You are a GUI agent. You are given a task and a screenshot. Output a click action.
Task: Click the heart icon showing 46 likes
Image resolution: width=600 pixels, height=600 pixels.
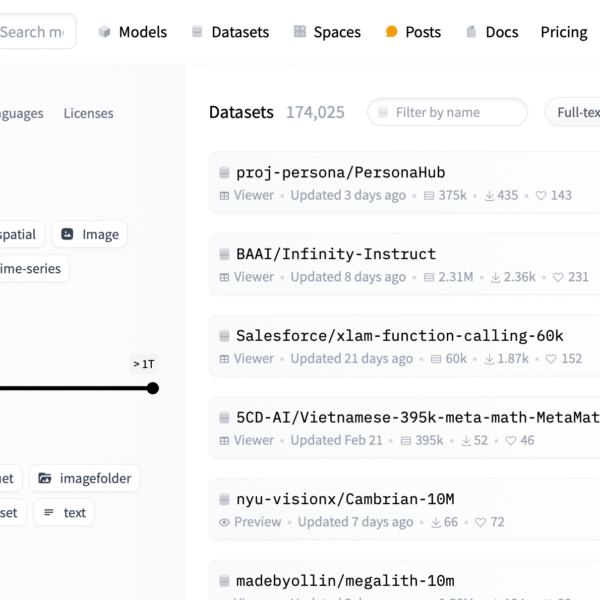(510, 441)
